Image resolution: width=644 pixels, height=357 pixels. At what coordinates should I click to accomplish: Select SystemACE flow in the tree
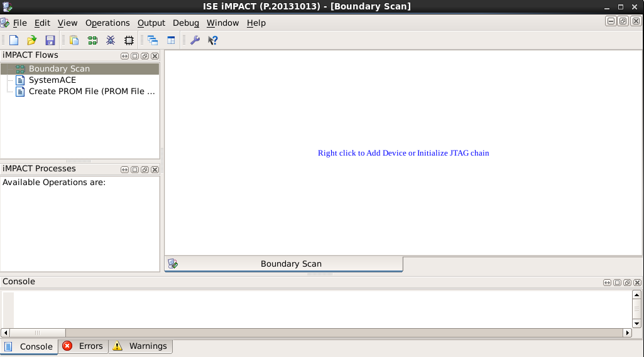(x=52, y=80)
